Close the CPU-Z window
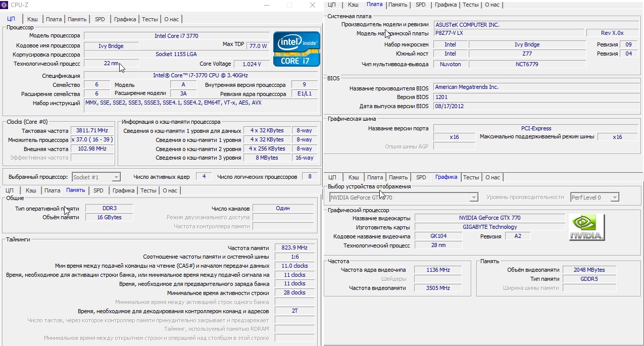This screenshot has height=346, width=644. point(313,5)
